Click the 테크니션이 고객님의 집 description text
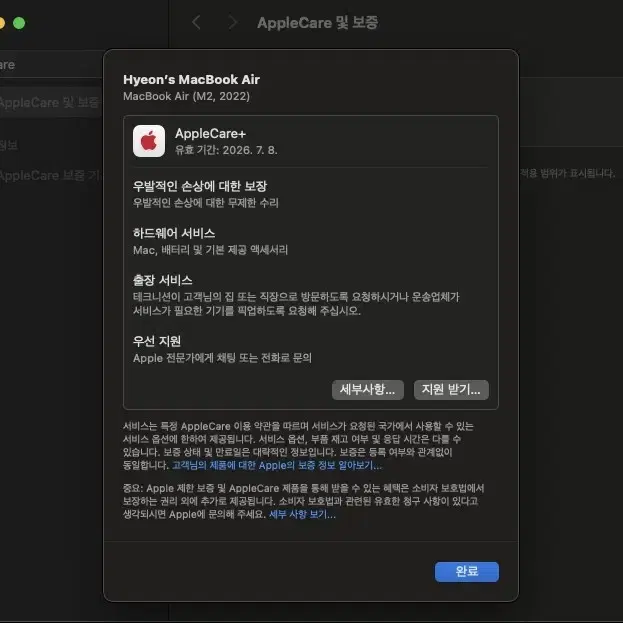The image size is (623, 623). click(x=296, y=304)
